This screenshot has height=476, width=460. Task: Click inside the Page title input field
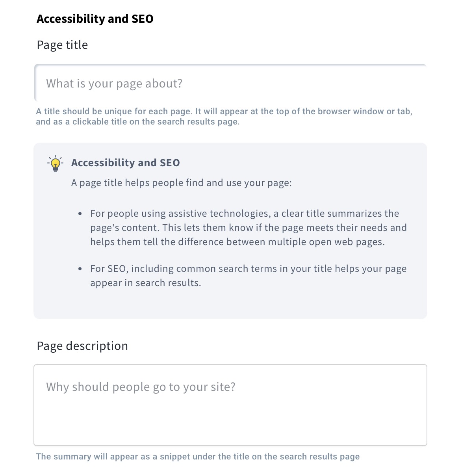pyautogui.click(x=230, y=83)
